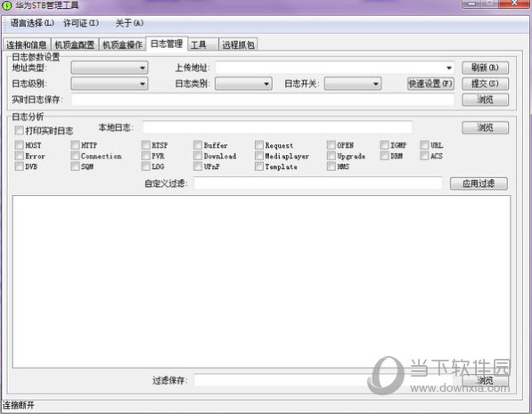The height and width of the screenshot is (414, 532).
Task: Switch to the 机顶盒操作 tab
Action: pyautogui.click(x=122, y=45)
